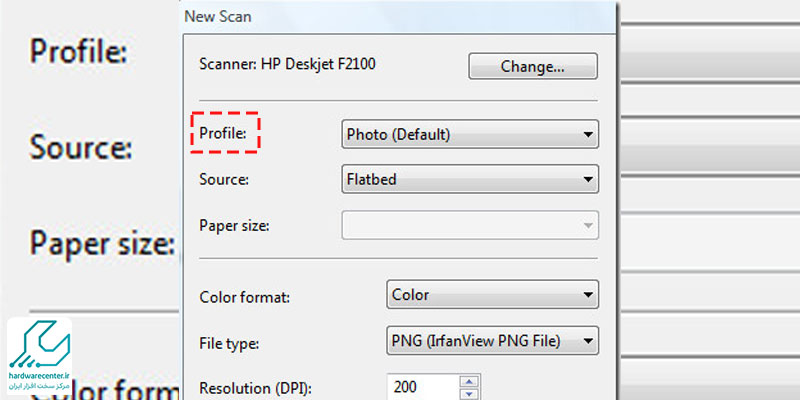Click the File type: label
This screenshot has height=400, width=800.
229,343
